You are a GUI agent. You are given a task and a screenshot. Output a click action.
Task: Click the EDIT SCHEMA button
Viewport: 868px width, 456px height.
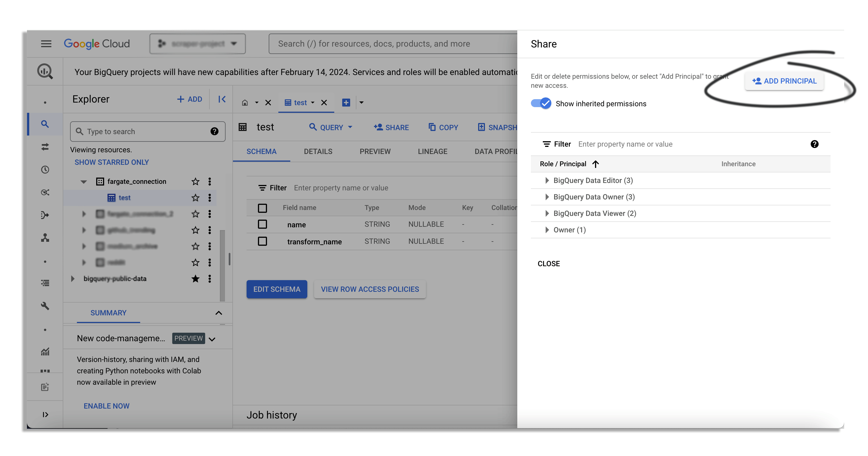click(277, 289)
